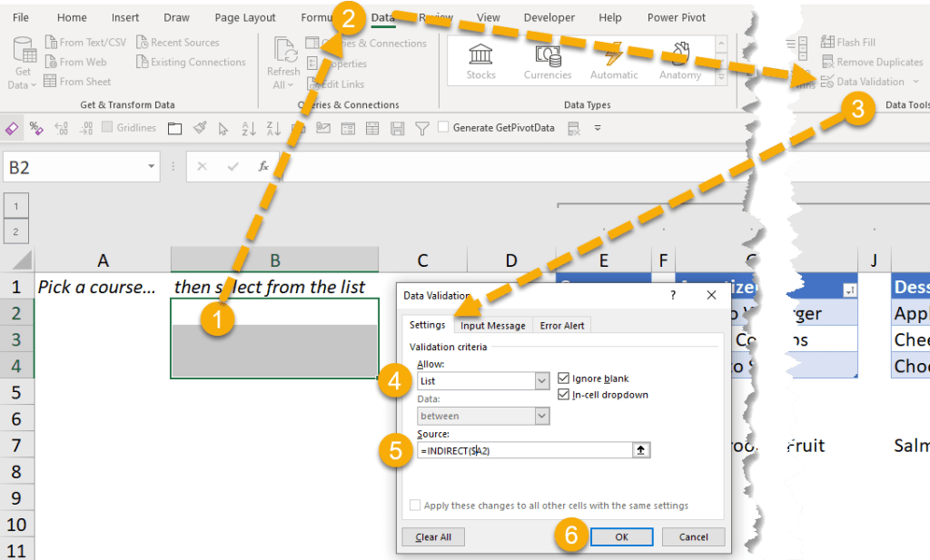Open the Page Layout ribbon tab

pos(245,17)
